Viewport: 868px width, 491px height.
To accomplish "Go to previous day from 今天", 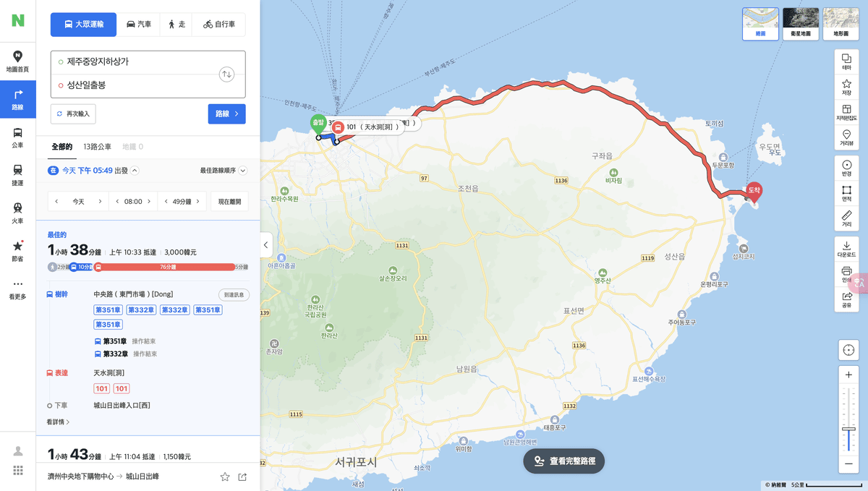I will pos(56,202).
